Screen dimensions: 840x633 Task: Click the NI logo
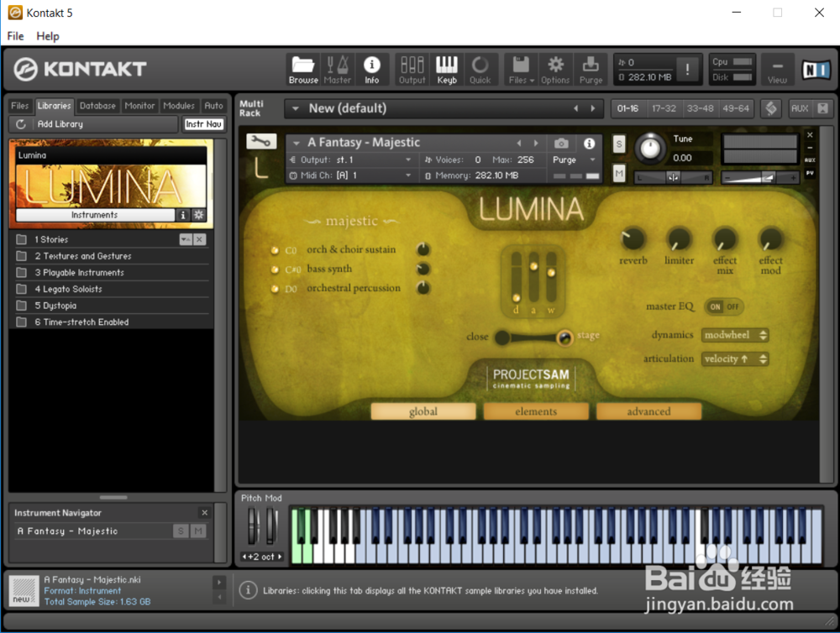click(x=816, y=70)
